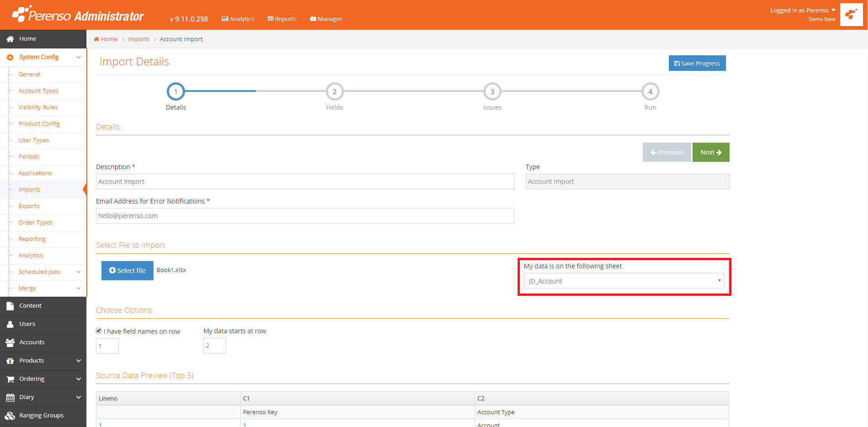This screenshot has height=427, width=868.
Task: Click the Save Progress button
Action: tap(697, 63)
